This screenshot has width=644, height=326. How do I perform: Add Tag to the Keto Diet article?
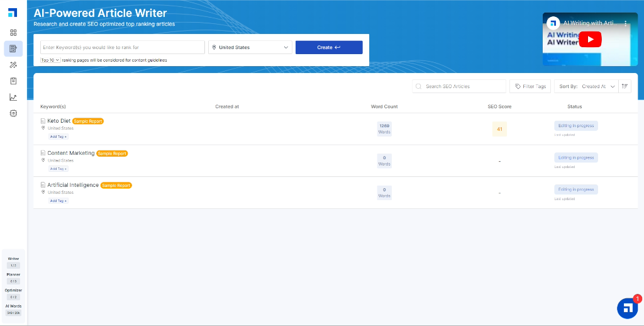(58, 137)
